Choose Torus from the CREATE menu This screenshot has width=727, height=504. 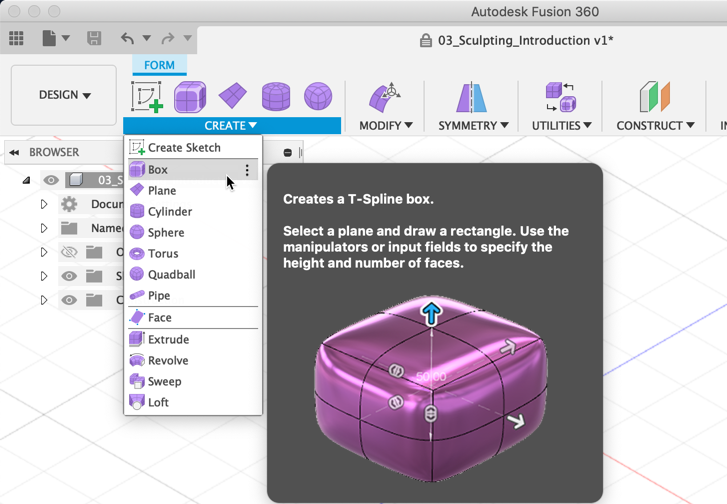(x=193, y=254)
